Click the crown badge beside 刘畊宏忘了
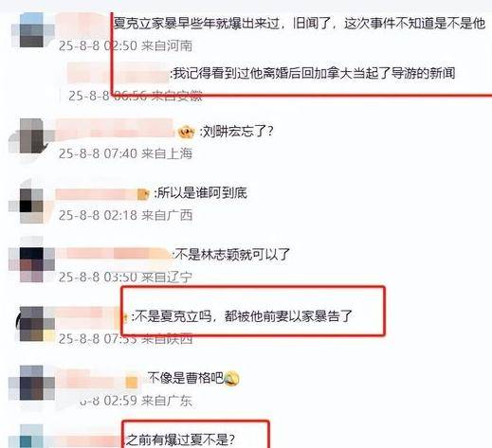The image size is (492, 448). click(186, 132)
